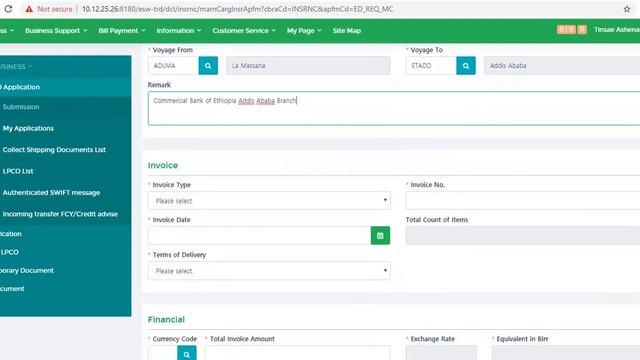Screen dimensions: 640x360
Task: Expand the Terms of Delivery dropdown
Action: click(269, 271)
